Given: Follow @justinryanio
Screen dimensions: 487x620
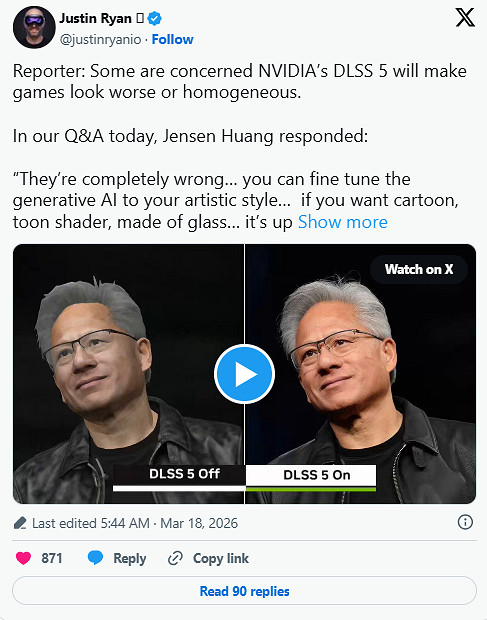Looking at the screenshot, I should tap(172, 39).
